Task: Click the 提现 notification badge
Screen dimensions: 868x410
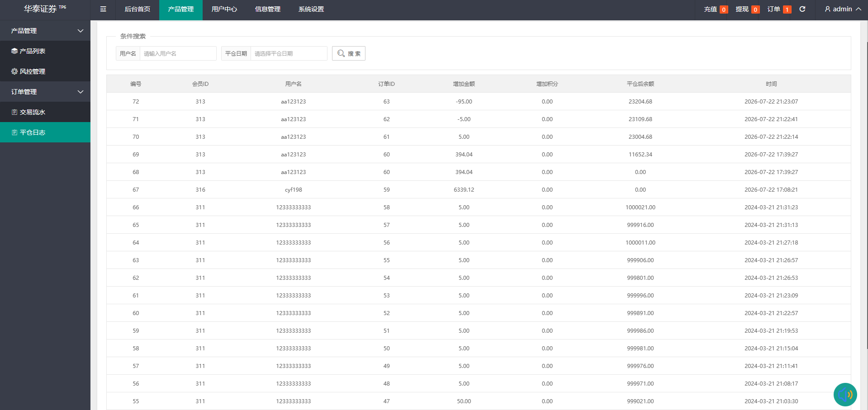Action: click(755, 9)
